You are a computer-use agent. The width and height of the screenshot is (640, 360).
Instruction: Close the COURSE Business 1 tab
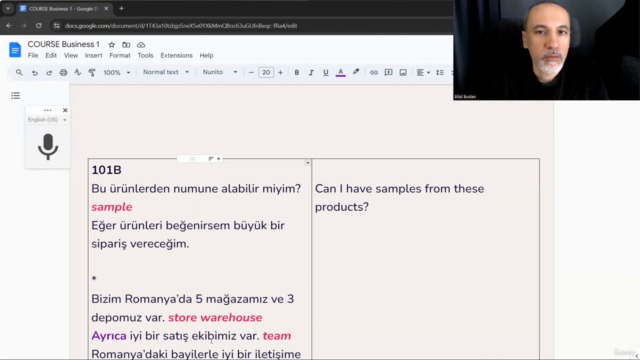pos(106,8)
